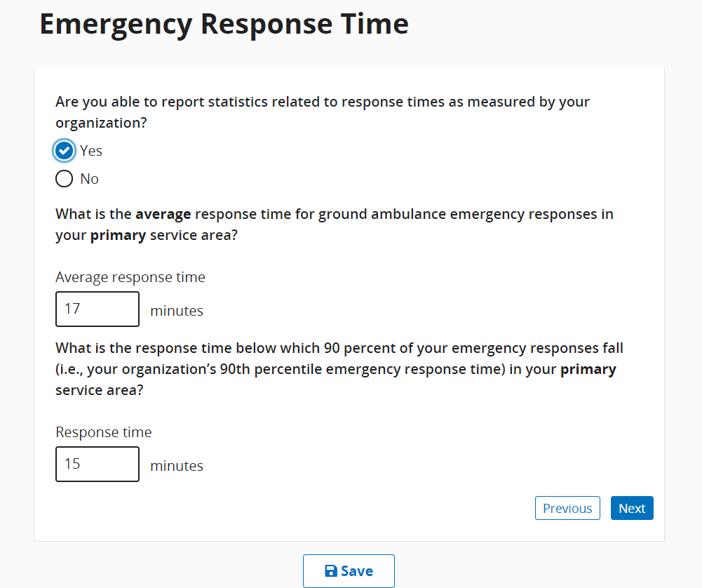Focus the Average response time input box
702x588 pixels.
[97, 309]
